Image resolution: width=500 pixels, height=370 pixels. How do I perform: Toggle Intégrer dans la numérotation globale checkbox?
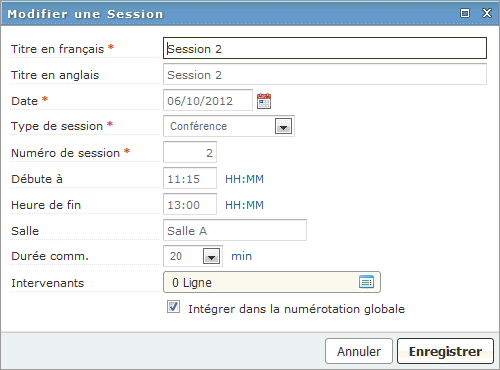pyautogui.click(x=173, y=307)
